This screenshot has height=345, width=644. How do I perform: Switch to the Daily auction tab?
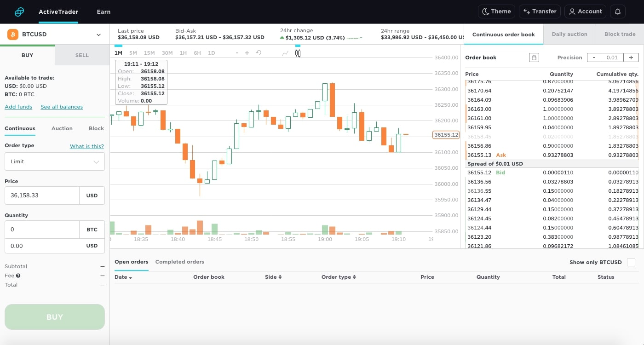coord(569,34)
